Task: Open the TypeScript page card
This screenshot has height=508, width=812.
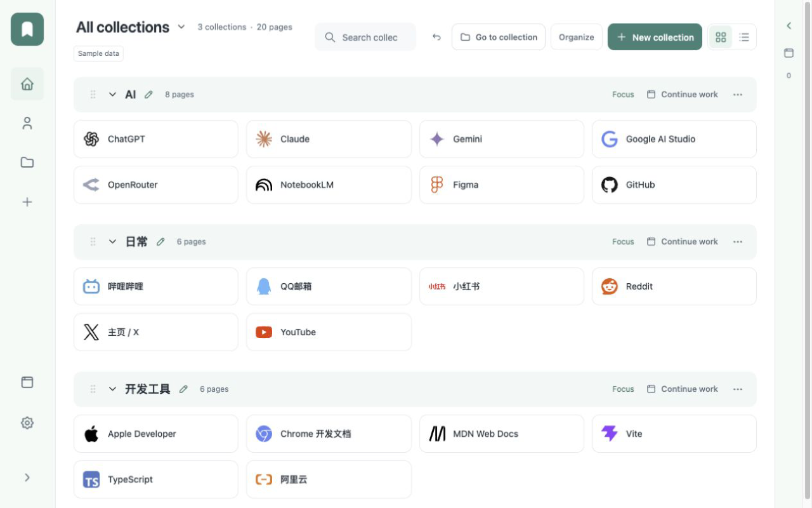Action: tap(156, 479)
